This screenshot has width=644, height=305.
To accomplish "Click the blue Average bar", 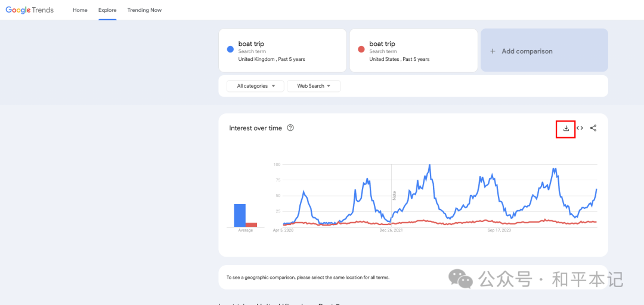I will (240, 215).
